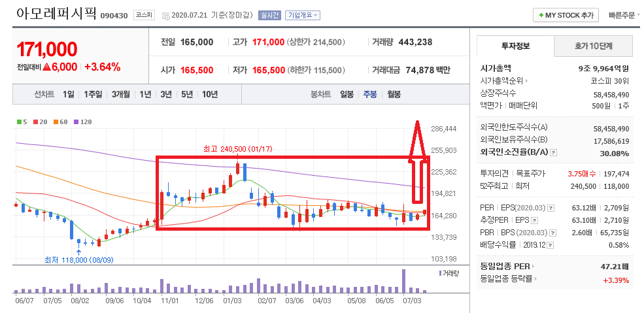Click the 47.21배 industry PER value
Image resolution: width=644 pixels, height=313 pixels.
[x=615, y=267]
